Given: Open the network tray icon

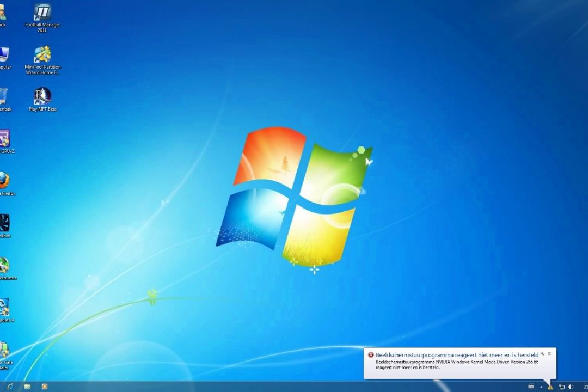Looking at the screenshot, I should coord(562,387).
